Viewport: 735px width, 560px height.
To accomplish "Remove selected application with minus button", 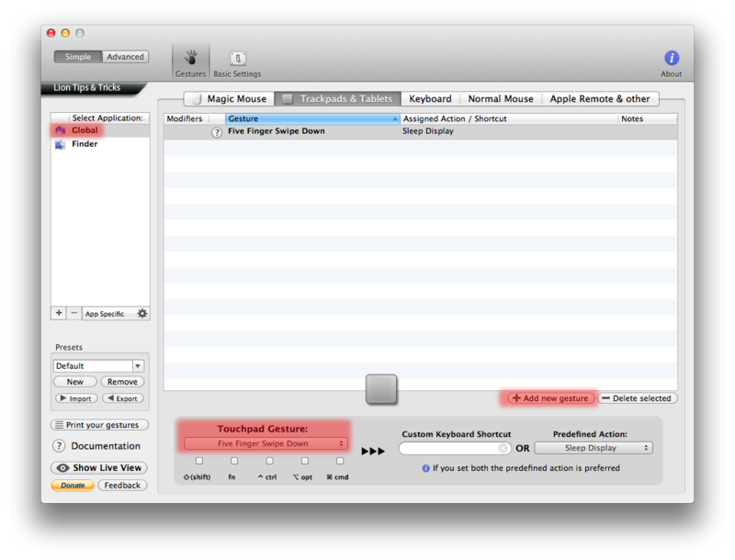I will click(x=73, y=313).
